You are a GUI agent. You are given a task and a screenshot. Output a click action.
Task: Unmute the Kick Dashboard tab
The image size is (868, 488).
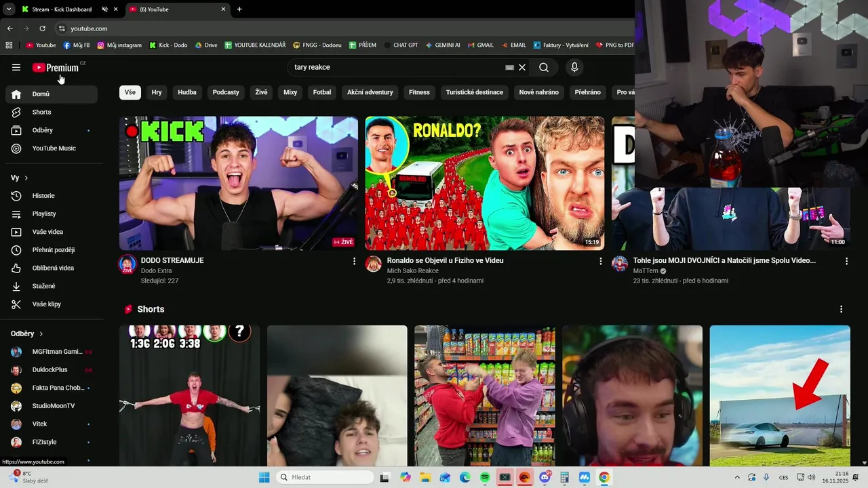pos(105,9)
